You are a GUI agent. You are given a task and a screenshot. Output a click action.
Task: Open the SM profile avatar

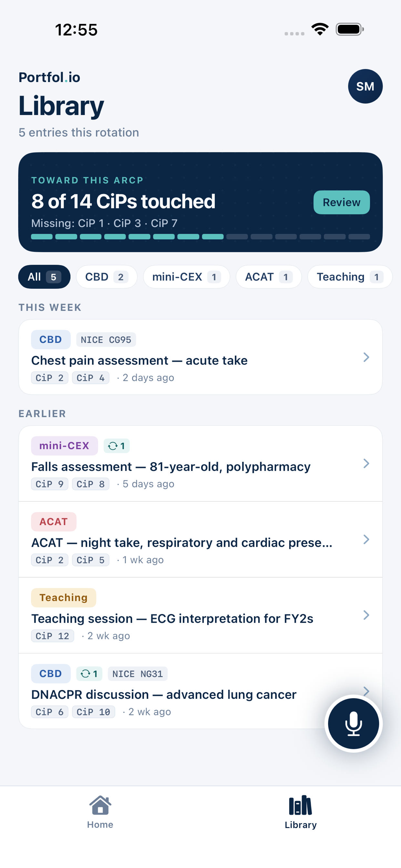click(365, 86)
